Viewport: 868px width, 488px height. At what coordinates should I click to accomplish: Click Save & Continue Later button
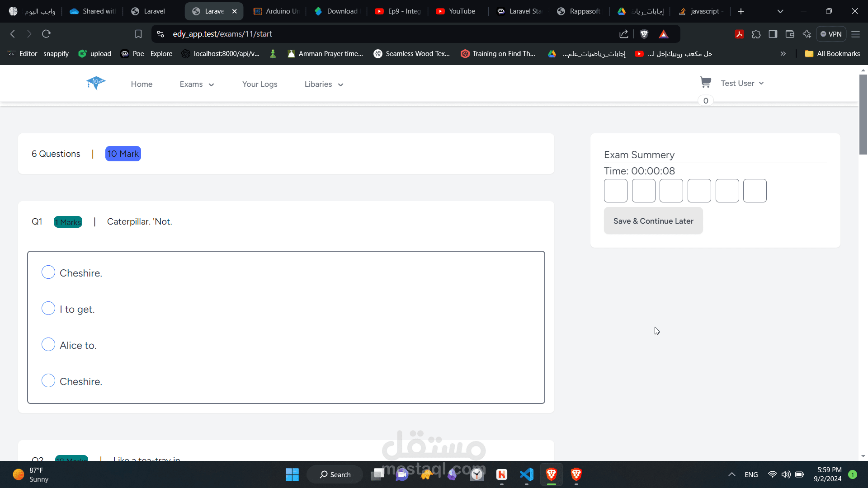coord(653,221)
